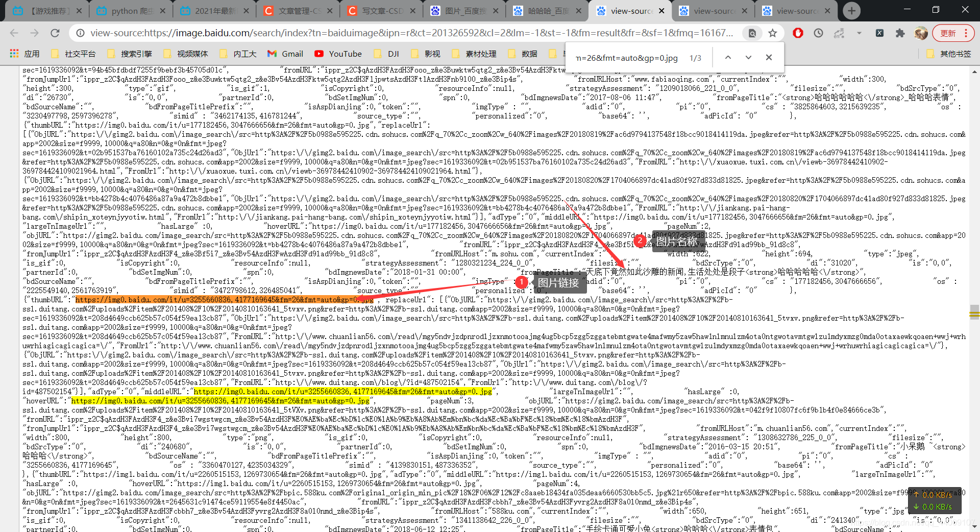Screen dimensions: 980x532
Task: Click the find-in-page icon in the address bar
Action: tap(752, 33)
